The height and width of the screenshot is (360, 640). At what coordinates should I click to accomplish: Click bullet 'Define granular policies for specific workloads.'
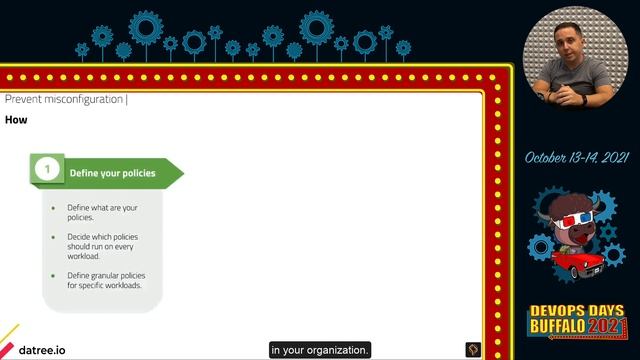point(106,280)
